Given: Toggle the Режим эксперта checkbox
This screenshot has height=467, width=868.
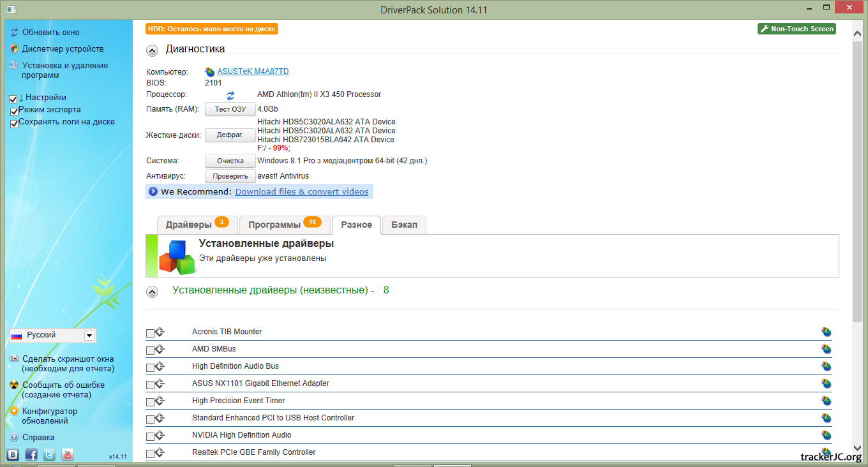Looking at the screenshot, I should [14, 112].
